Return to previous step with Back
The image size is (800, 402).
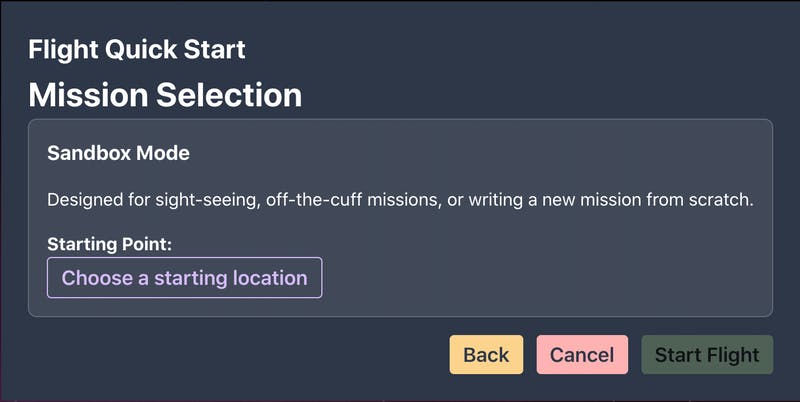[486, 355]
